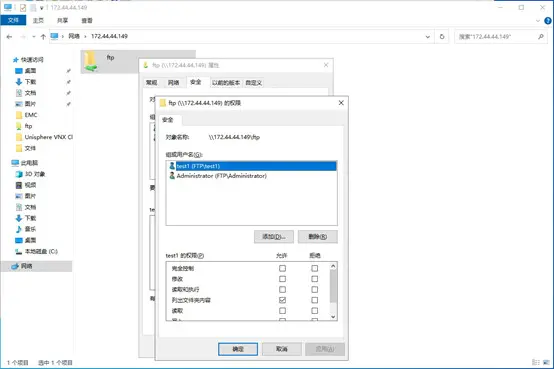The image size is (554, 369).
Task: Click permissions list scroll down arrow
Action: (333, 317)
